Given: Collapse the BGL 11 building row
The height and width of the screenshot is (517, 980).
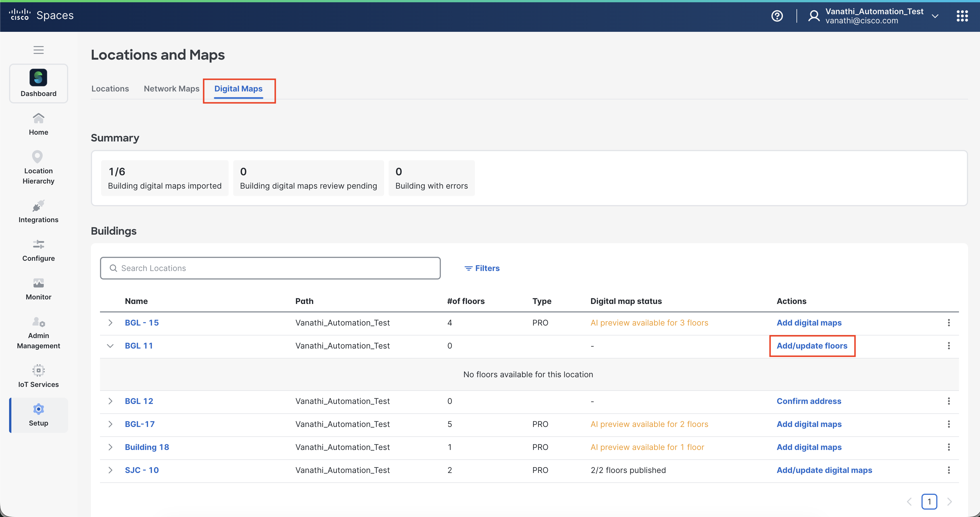Looking at the screenshot, I should pos(110,346).
